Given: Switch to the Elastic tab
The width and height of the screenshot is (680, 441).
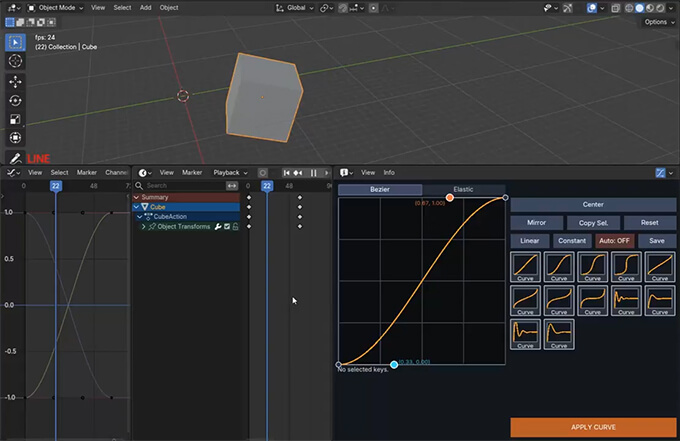Looking at the screenshot, I should (x=463, y=189).
